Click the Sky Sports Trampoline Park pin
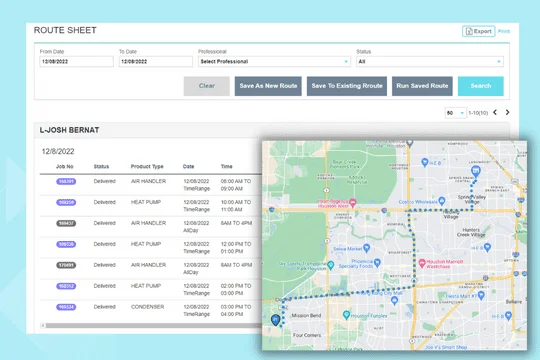This screenshot has height=360, width=540. 331,265
